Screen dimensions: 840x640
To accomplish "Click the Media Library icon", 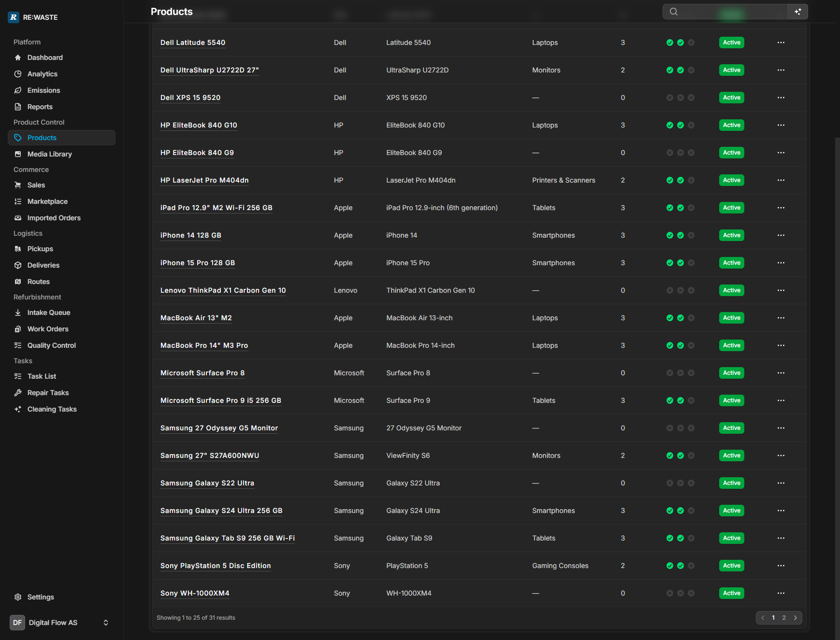I will (18, 154).
